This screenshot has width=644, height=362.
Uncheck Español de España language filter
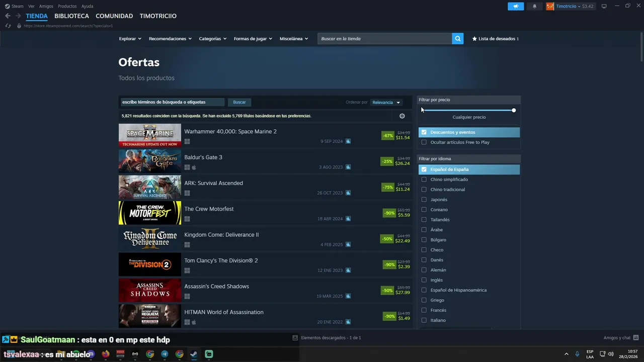pos(424,169)
